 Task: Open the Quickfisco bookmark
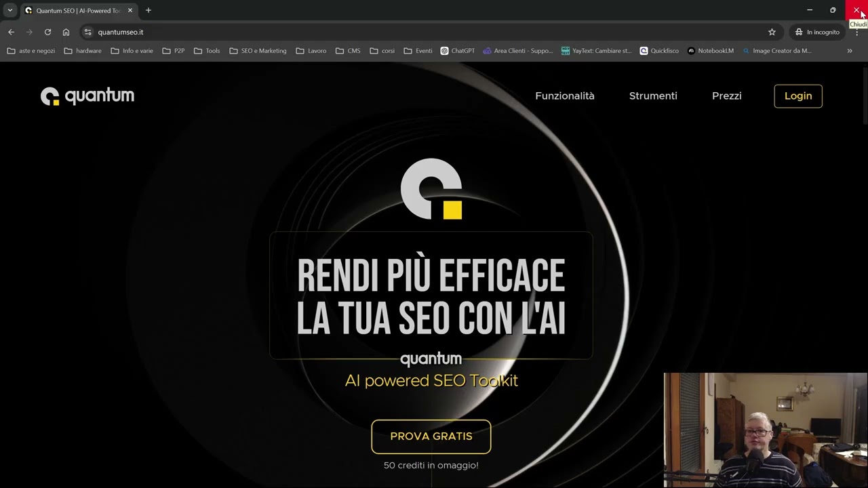click(659, 51)
